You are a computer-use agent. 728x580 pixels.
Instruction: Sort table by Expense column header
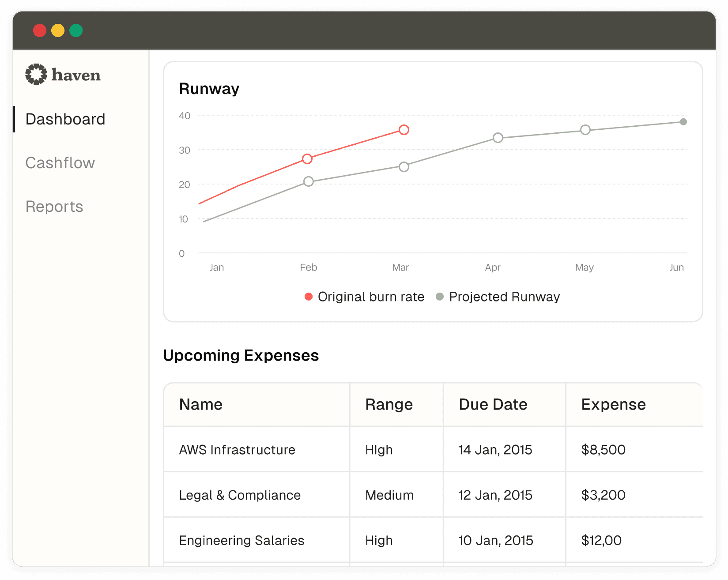click(613, 404)
